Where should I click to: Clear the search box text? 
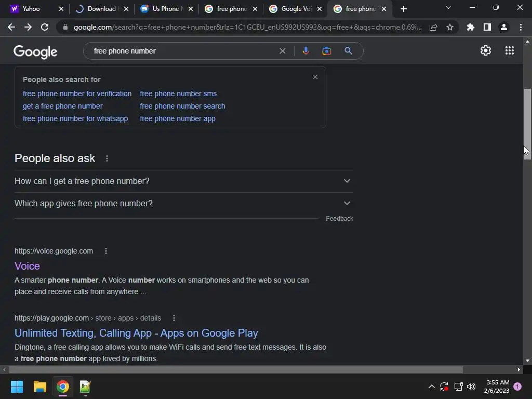click(282, 51)
